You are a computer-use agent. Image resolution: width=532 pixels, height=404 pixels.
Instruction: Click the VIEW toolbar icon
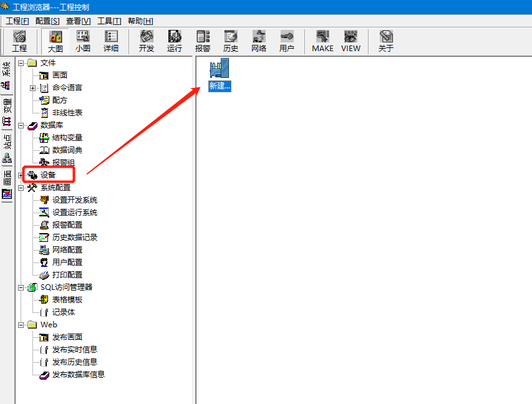(x=351, y=41)
